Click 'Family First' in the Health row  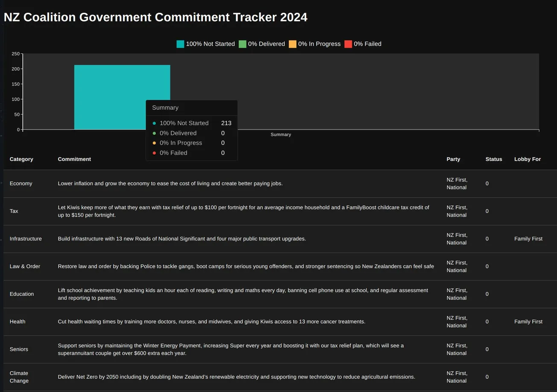[528, 322]
